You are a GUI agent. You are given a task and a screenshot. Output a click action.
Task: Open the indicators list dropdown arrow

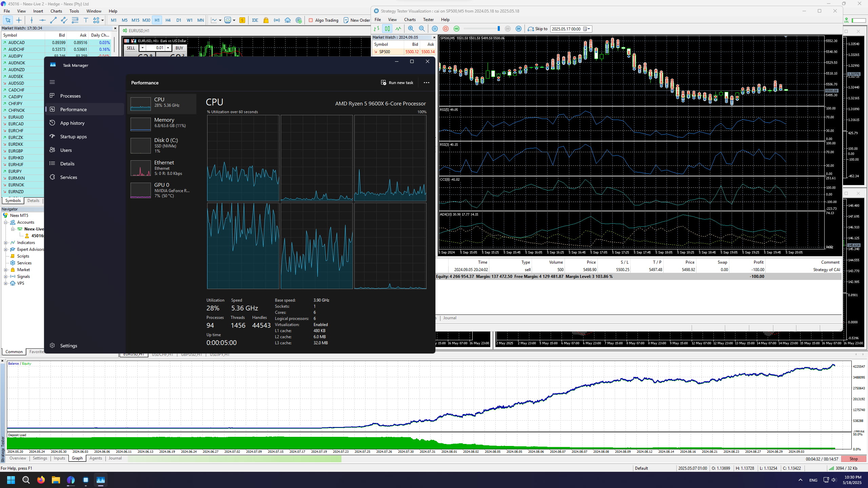[234, 20]
